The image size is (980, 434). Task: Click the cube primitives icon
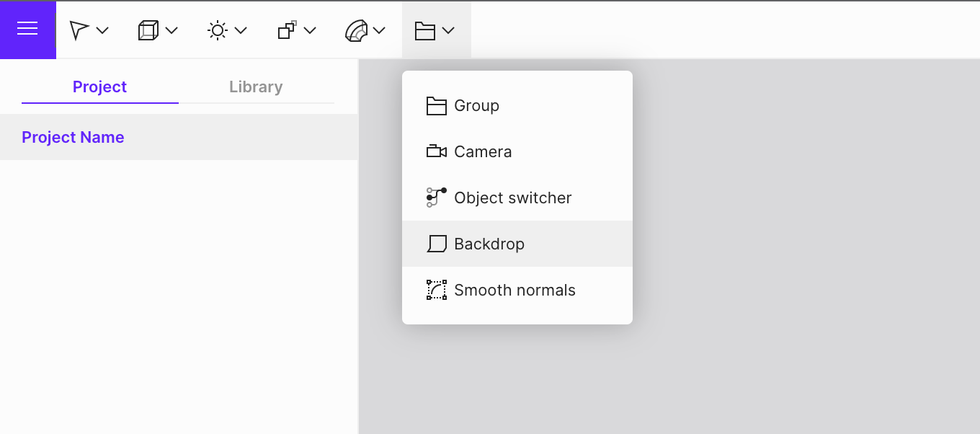coord(148,30)
